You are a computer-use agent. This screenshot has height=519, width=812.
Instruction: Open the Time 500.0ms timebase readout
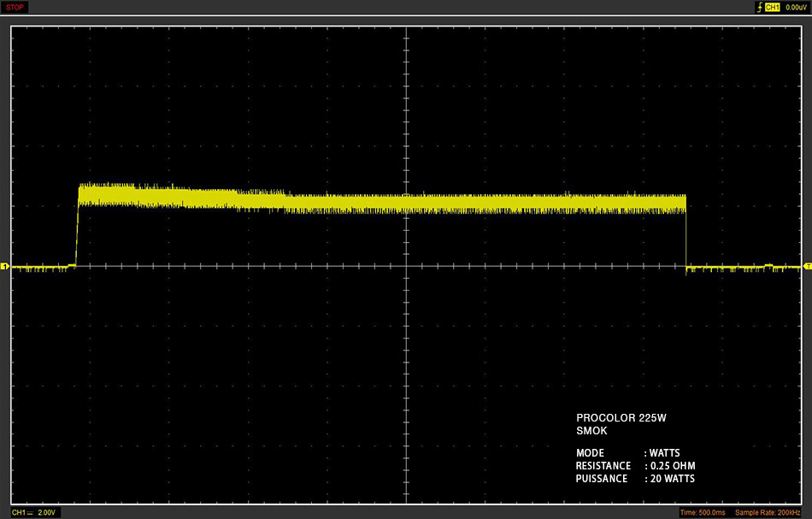pos(703,512)
